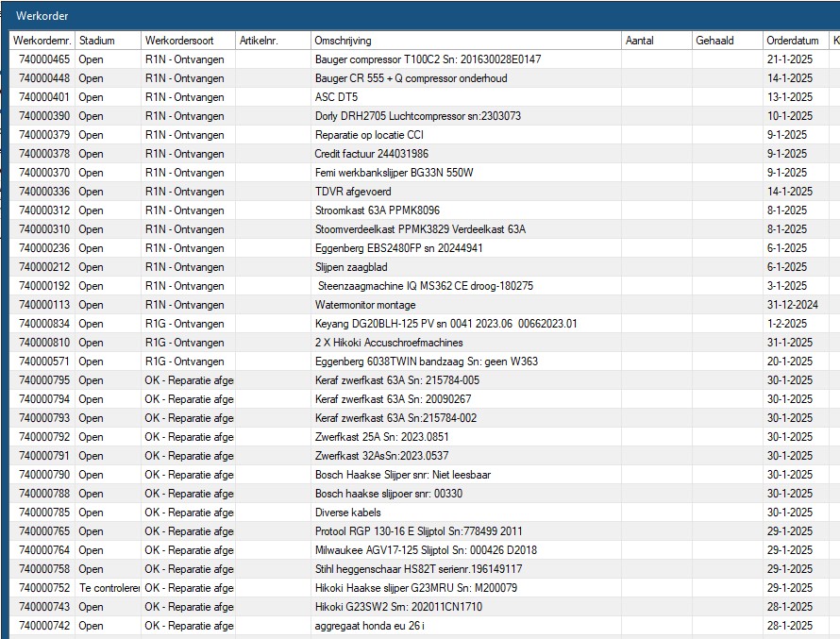Click 'Slijpen zaagblad' description
This screenshot has height=639, width=840.
coord(351,267)
